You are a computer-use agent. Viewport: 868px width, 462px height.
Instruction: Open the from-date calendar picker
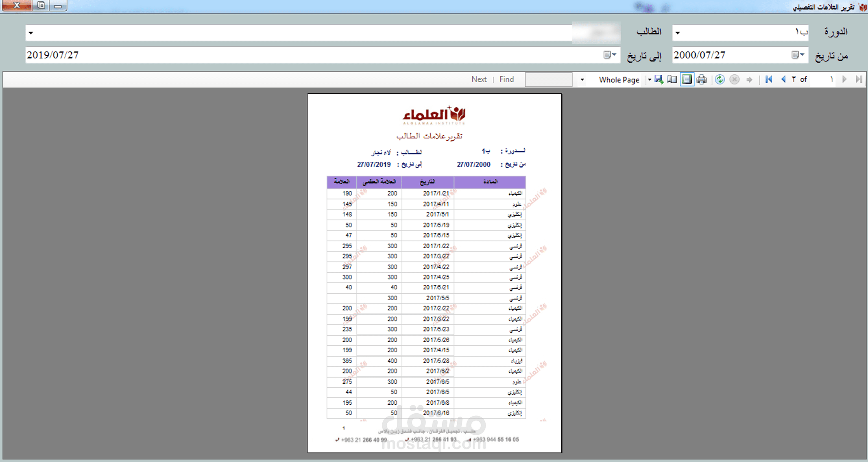click(x=798, y=55)
